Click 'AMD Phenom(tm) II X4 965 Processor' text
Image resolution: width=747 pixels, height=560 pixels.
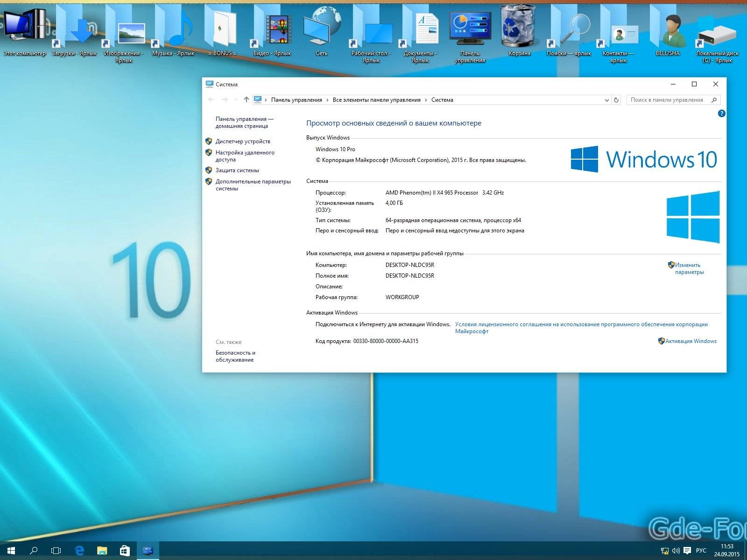(432, 193)
